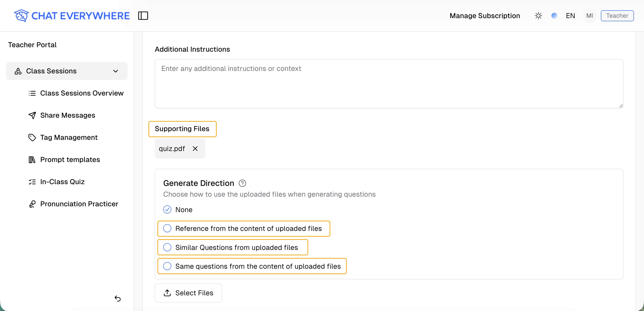Image resolution: width=644 pixels, height=311 pixels.
Task: Click the Additional Instructions text area
Action: [x=389, y=83]
